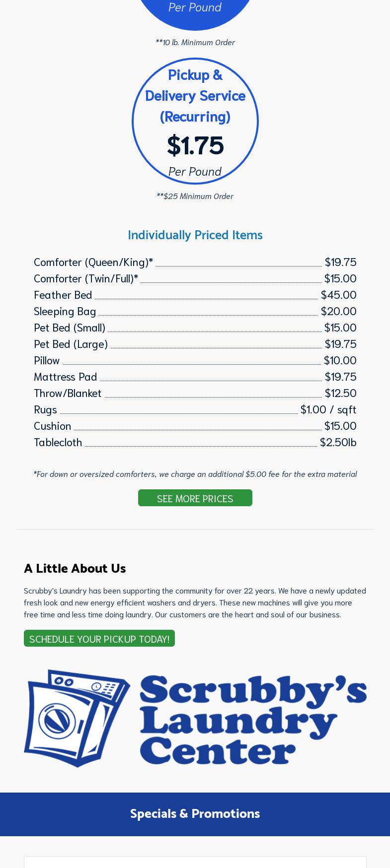Click the Scrubby's Laundry Center logo text
This screenshot has width=390, height=868.
click(x=252, y=719)
